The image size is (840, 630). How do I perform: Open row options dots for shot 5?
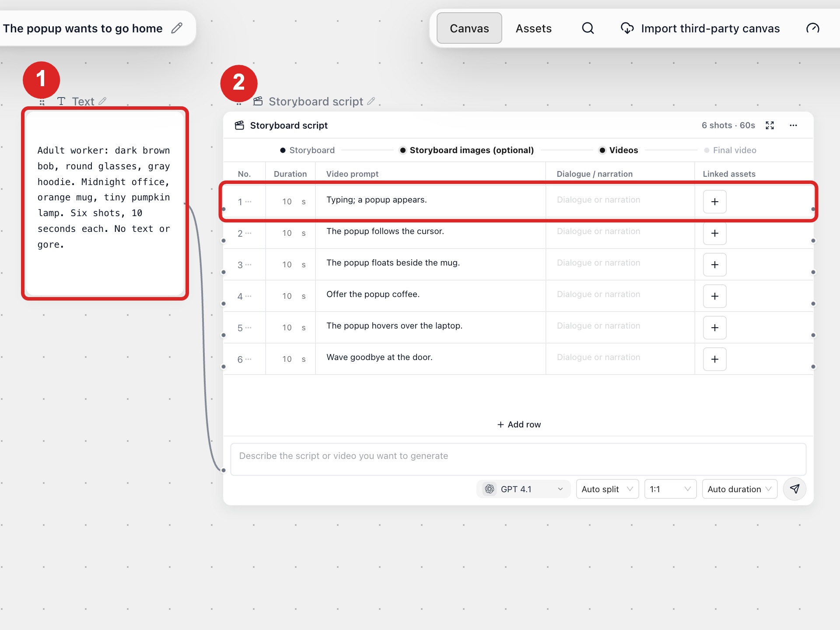[x=248, y=328]
